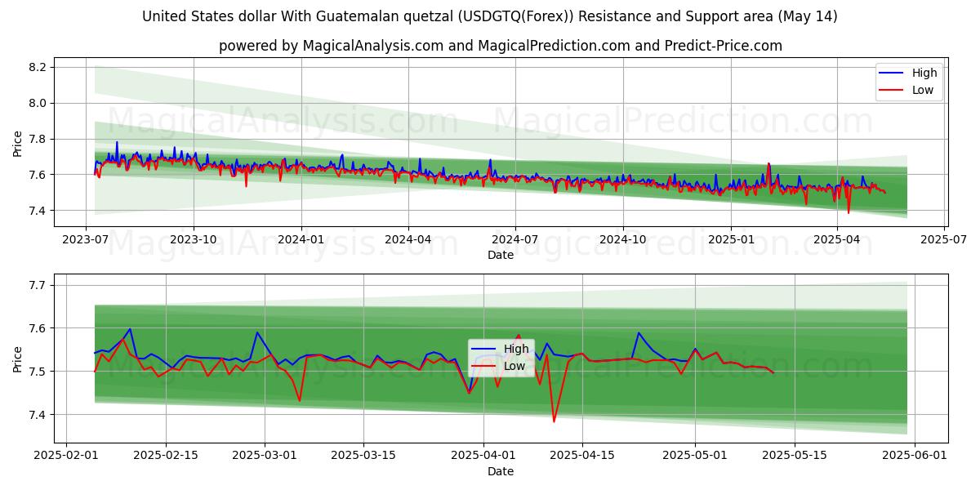This screenshot has height=490, width=980.
Task: Click the 2025-05-01 date tick label
Action: click(x=695, y=456)
